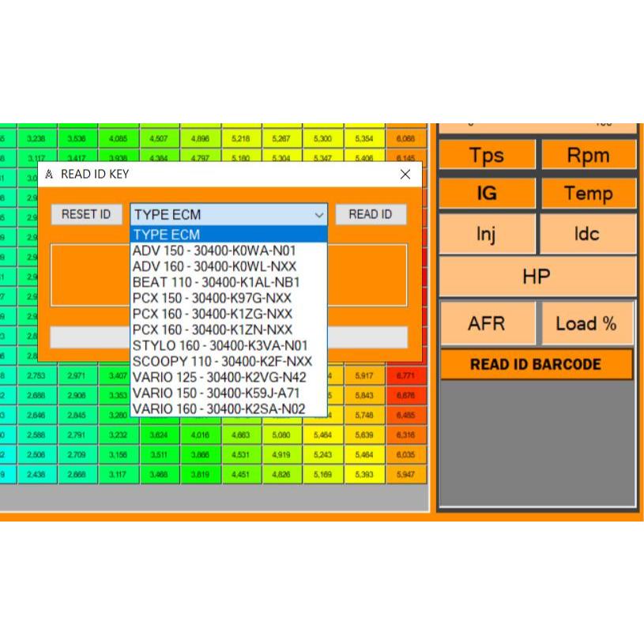Click map cell with value 5,748

(x=364, y=415)
